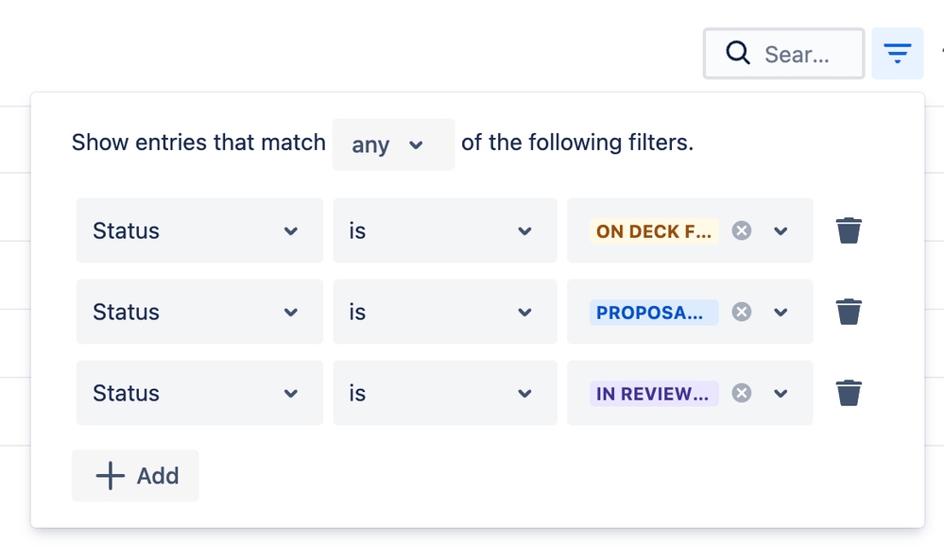Change the first row "is" operator
The image size is (944, 560).
[x=444, y=230]
